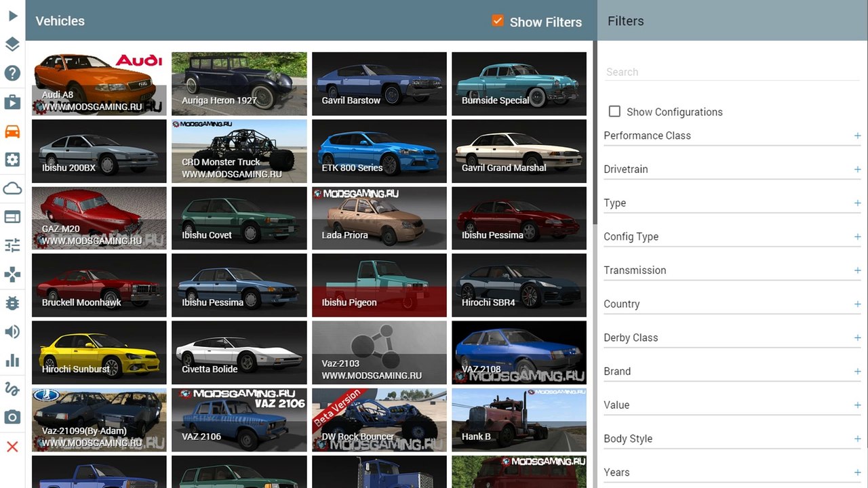
Task: Expand the Performance Class filter
Action: [x=732, y=136]
